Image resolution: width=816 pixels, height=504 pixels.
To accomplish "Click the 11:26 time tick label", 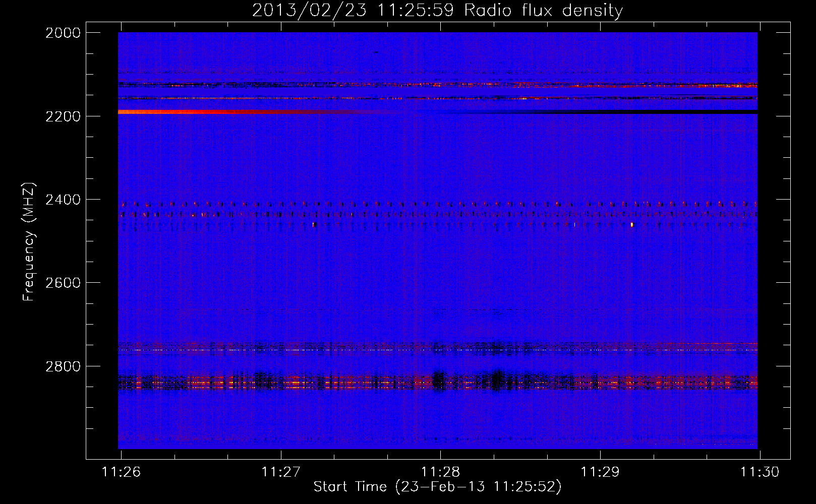I will (x=121, y=472).
